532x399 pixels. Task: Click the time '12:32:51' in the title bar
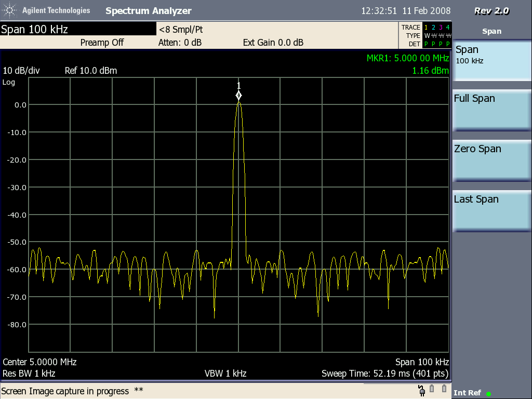tap(379, 11)
